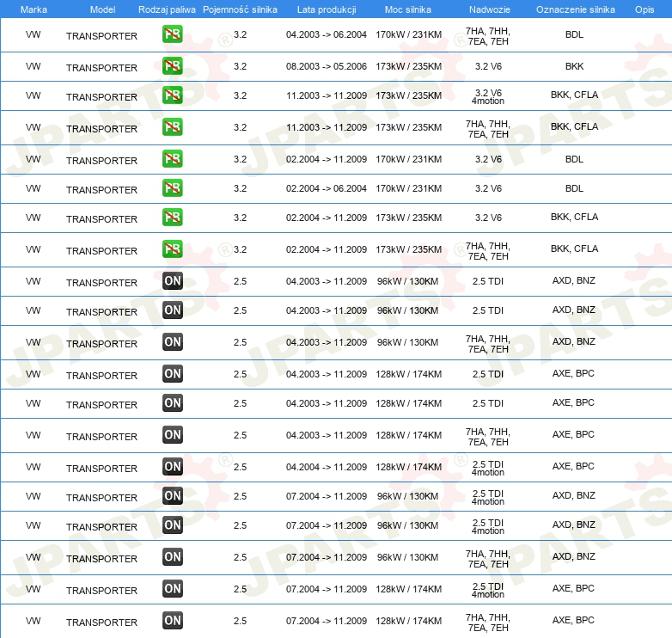
Task: Click the 3.2 engine capacity in the 02.2004 -> 06.2004 row
Action: pyautogui.click(x=240, y=188)
